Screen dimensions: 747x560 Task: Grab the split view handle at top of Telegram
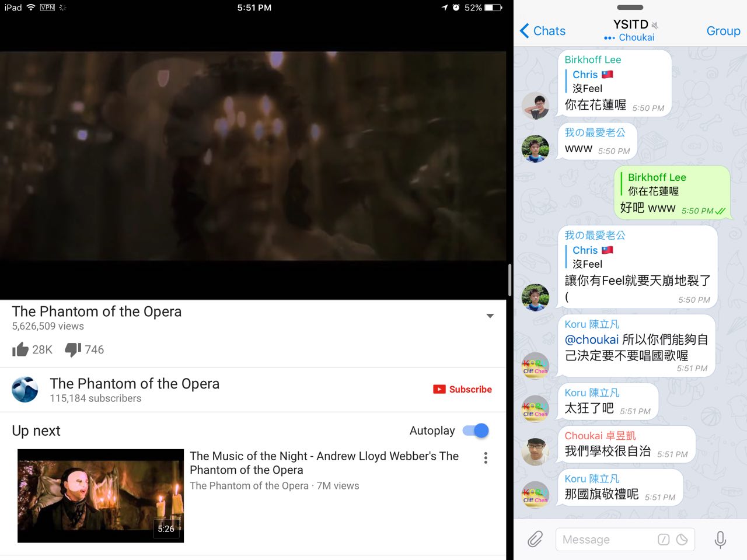[630, 8]
